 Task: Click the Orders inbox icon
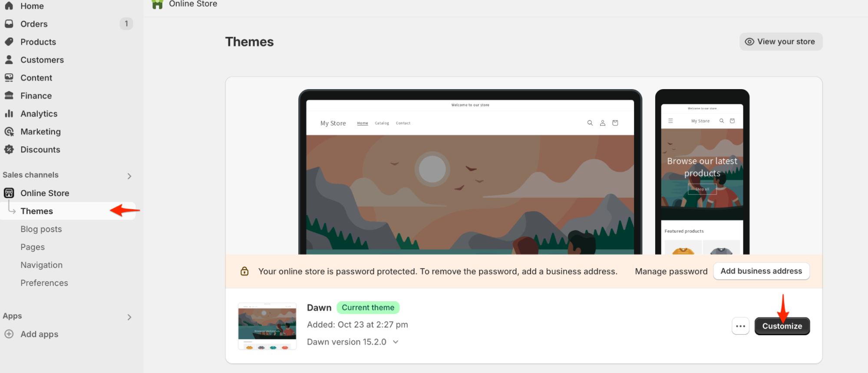point(9,24)
